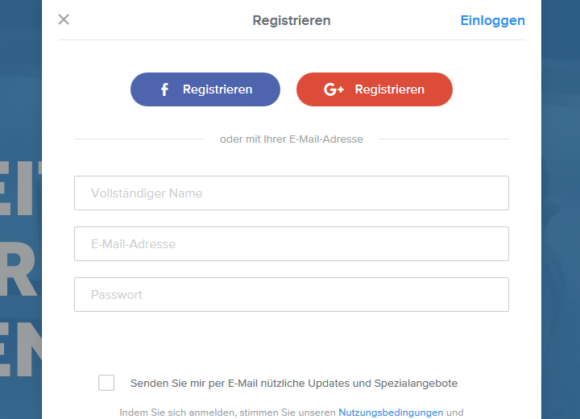Open the Nutzungsbedingungen link

coord(391,412)
